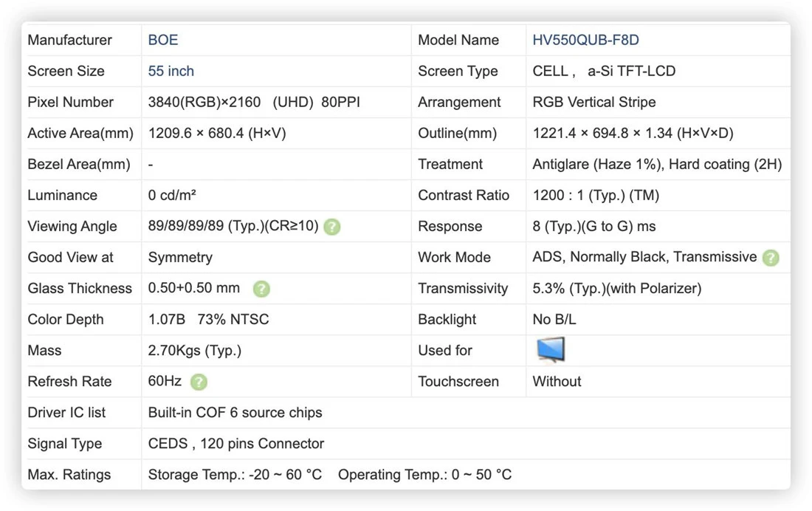The height and width of the screenshot is (511, 812).
Task: Open the BOE manufacturer link
Action: [x=162, y=40]
